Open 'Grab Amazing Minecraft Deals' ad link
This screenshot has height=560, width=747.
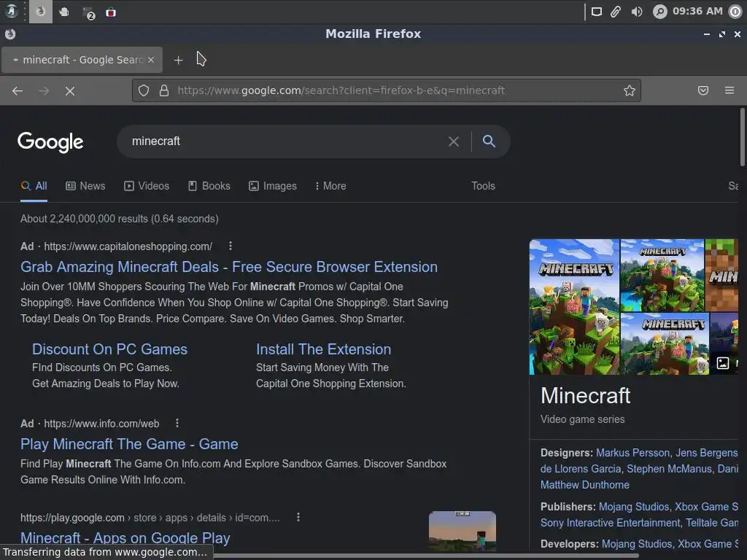point(229,267)
